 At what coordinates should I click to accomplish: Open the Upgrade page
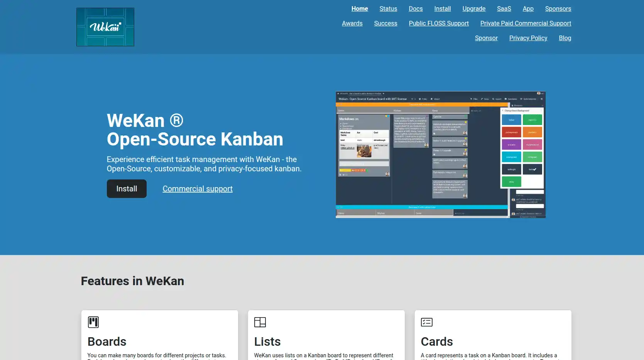click(x=473, y=8)
